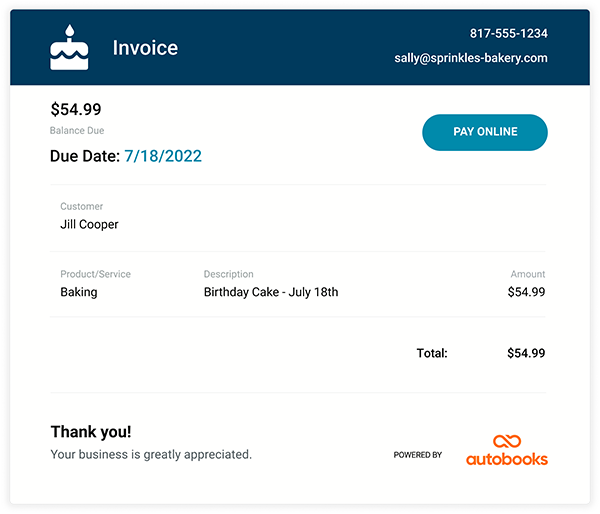Screen dimensions: 600x514
Task: Click the Baking product entry
Action: [79, 292]
